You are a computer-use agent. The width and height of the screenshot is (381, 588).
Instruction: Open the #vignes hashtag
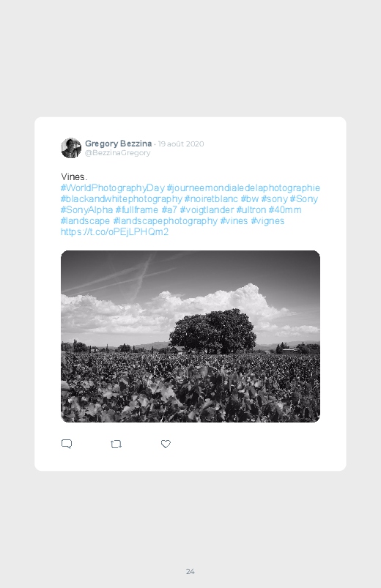coord(267,221)
